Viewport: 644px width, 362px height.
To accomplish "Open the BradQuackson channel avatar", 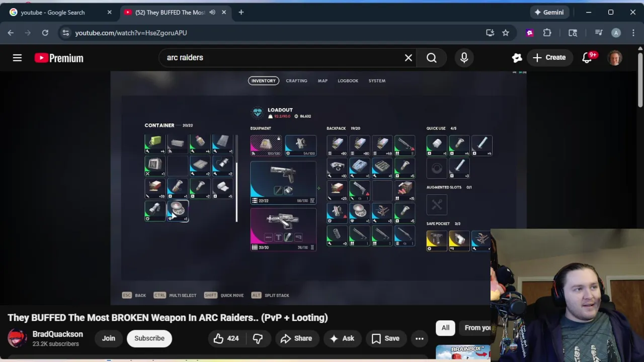I will tap(17, 338).
